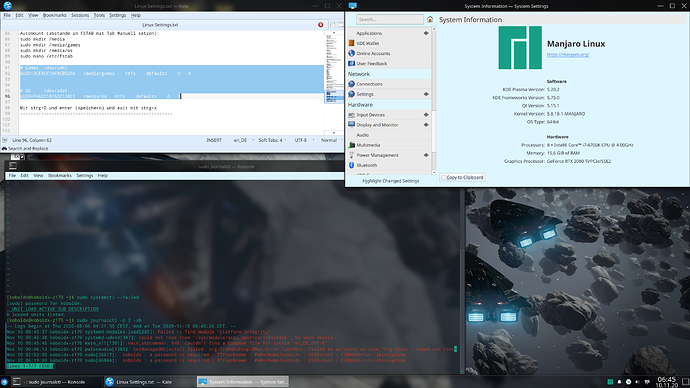Open network Connections settings
The width and height of the screenshot is (690, 388).
(x=389, y=84)
